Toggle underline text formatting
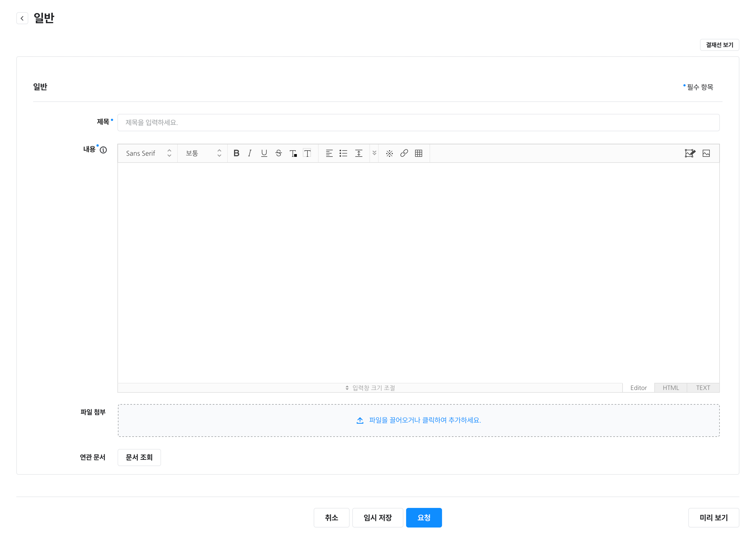This screenshot has height=540, width=756. [x=264, y=153]
